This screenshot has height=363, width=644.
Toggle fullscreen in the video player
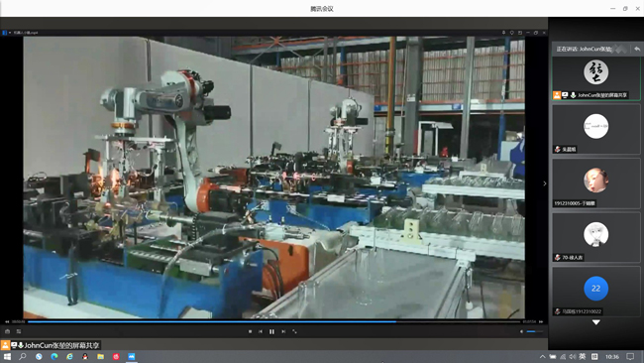pos(294,331)
